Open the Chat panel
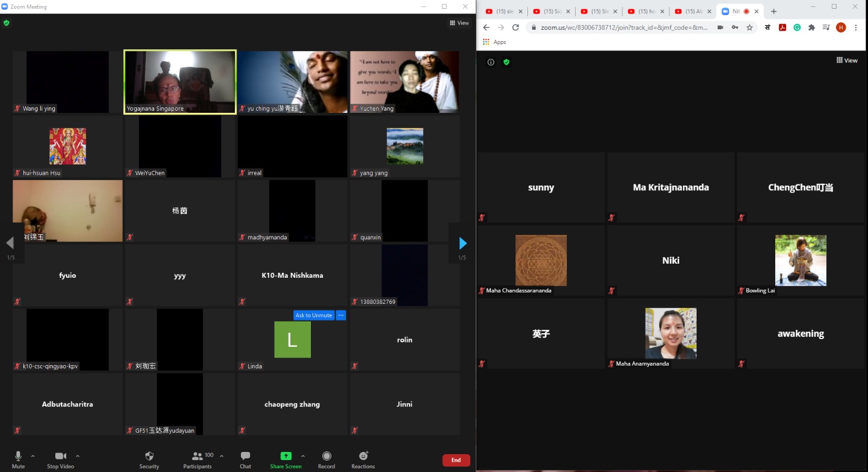Viewport: 868px width, 472px height. (x=245, y=459)
